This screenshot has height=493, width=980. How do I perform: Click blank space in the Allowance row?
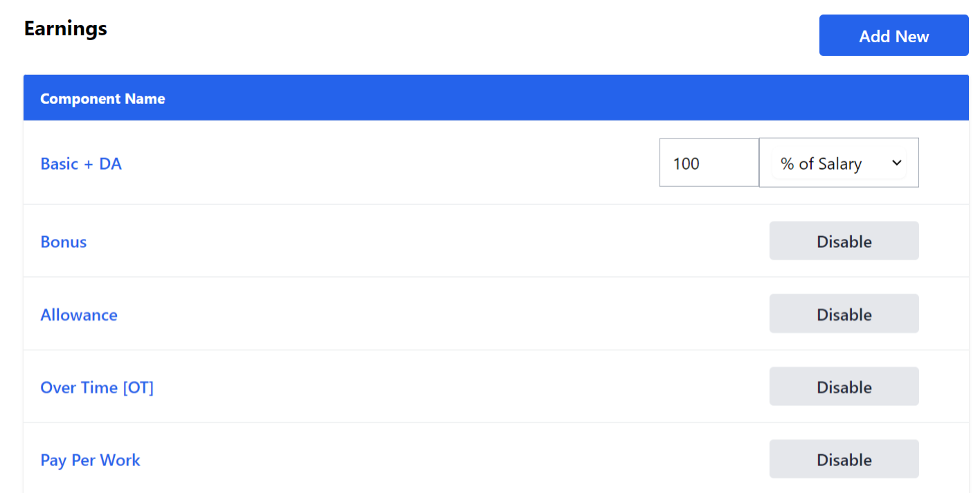[415, 315]
